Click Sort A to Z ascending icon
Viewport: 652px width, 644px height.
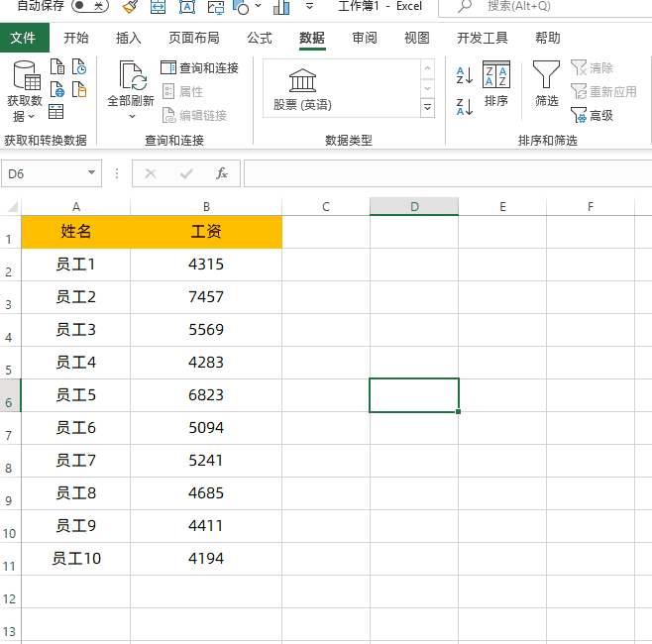465,75
